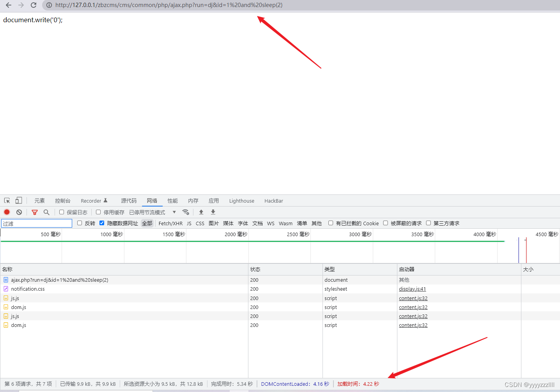Select the 网络 panel tab
Screen dimensions: 560x392
[x=152, y=201]
